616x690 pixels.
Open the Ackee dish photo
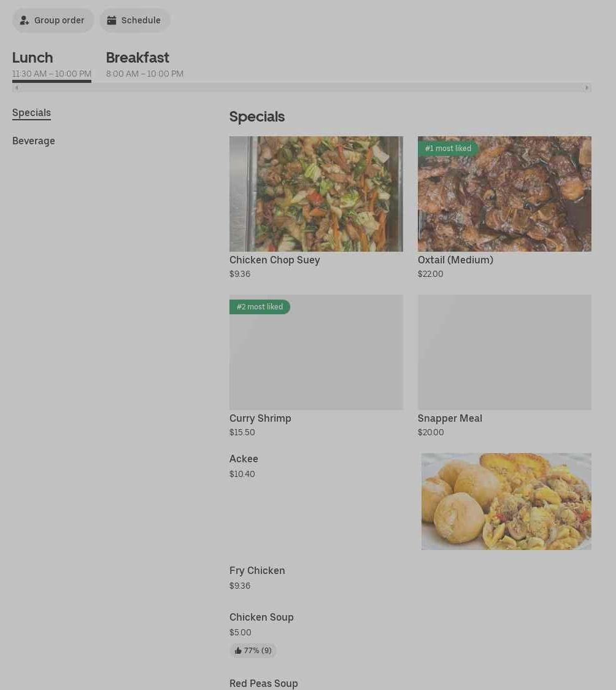point(506,502)
